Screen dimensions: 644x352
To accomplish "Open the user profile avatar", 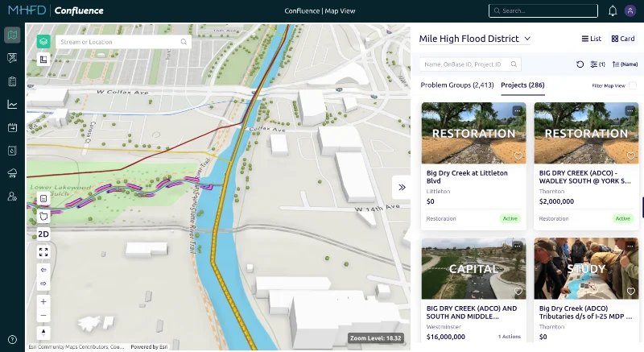I will coord(630,10).
